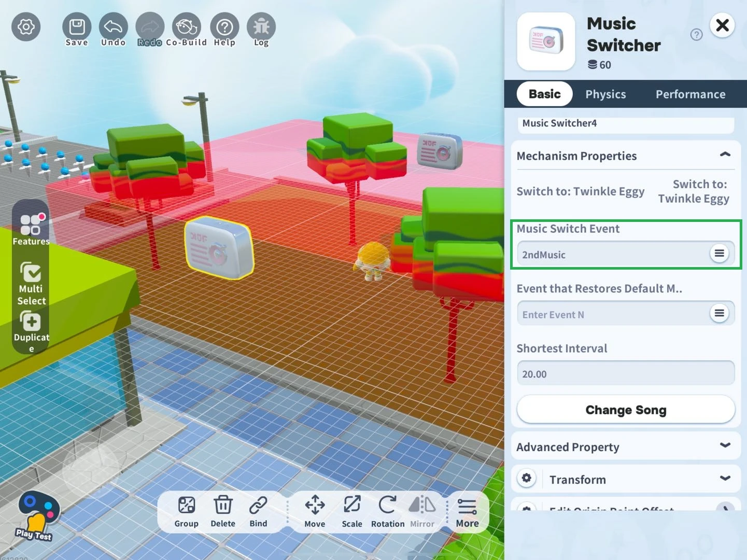Click the Music Switcher thumbnail icon
747x560 pixels.
[x=546, y=41]
